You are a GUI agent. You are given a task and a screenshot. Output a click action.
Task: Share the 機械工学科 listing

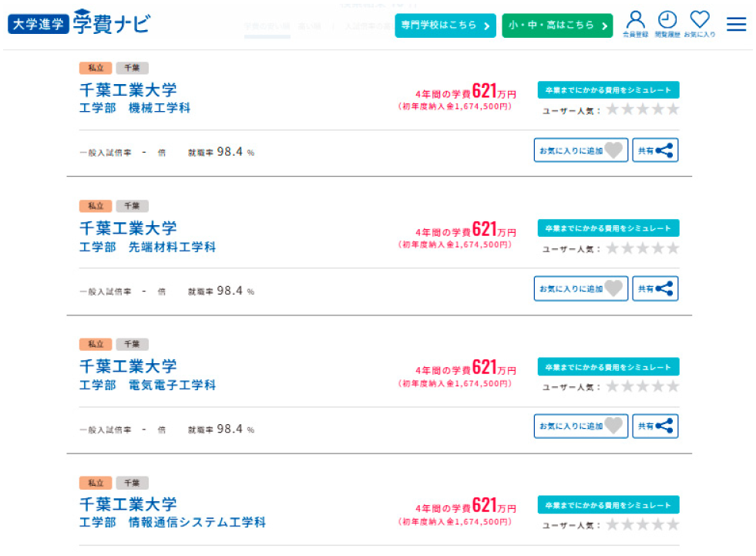coord(655,150)
